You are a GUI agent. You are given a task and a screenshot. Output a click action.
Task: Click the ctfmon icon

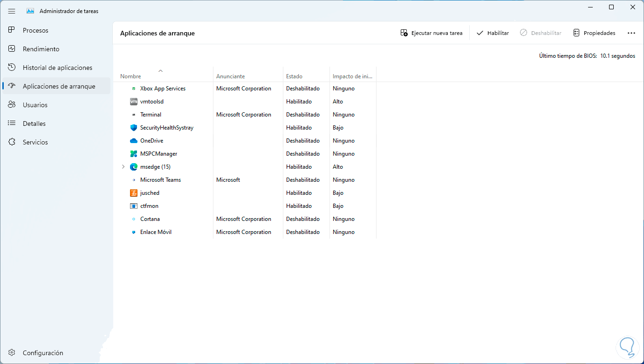pos(134,206)
